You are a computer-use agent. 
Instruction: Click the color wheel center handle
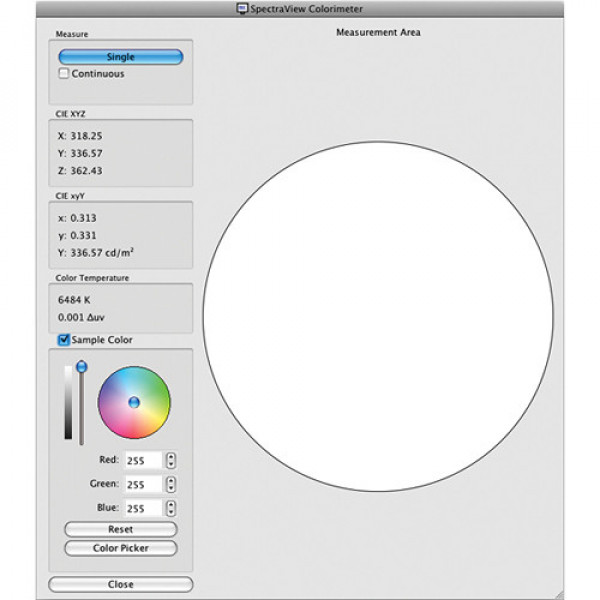[x=134, y=402]
